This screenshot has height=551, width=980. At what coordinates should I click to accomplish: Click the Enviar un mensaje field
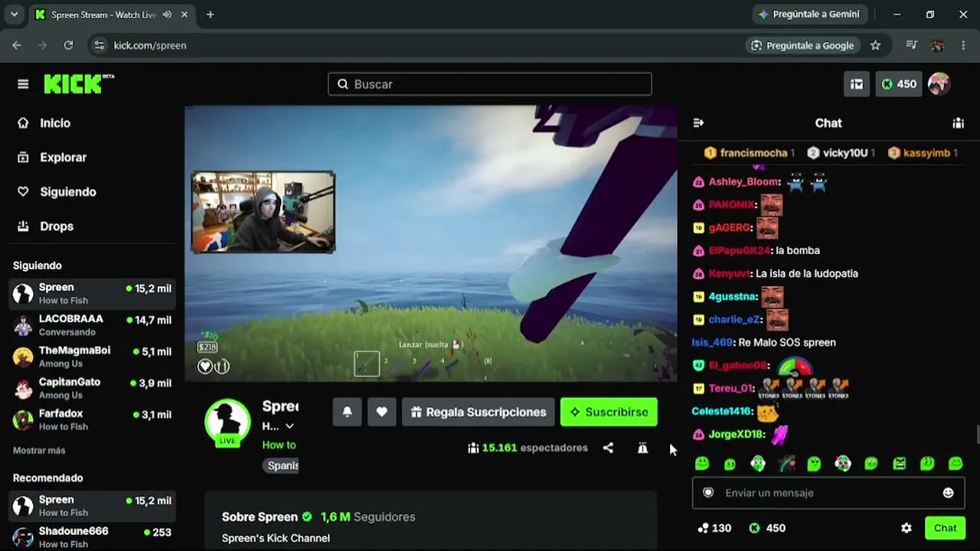point(828,493)
